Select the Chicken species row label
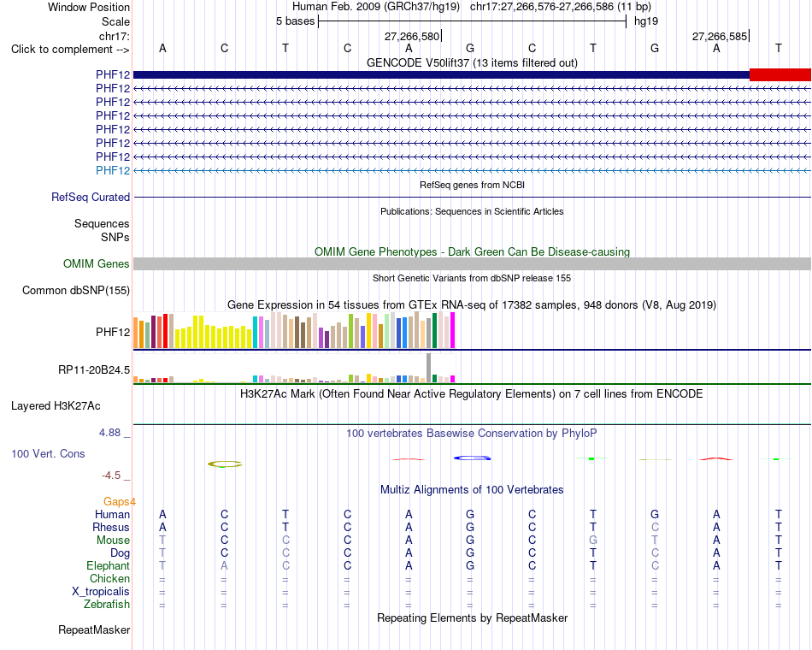The height and width of the screenshot is (650, 812). tap(109, 578)
